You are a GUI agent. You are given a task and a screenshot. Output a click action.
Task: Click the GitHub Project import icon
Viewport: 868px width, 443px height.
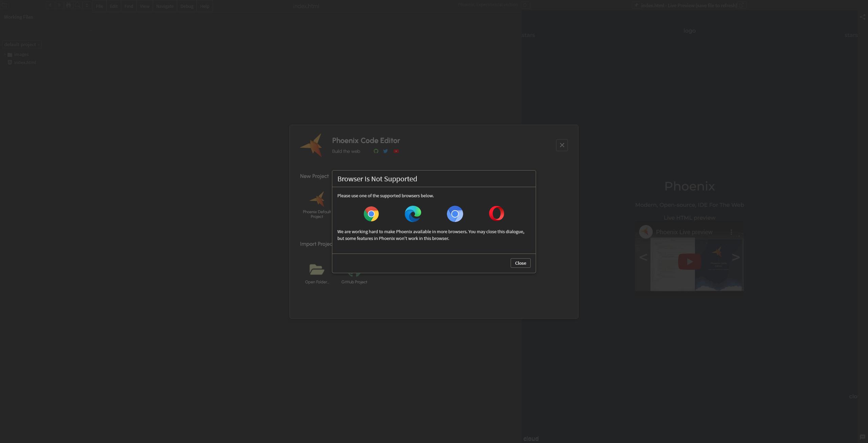pyautogui.click(x=354, y=271)
